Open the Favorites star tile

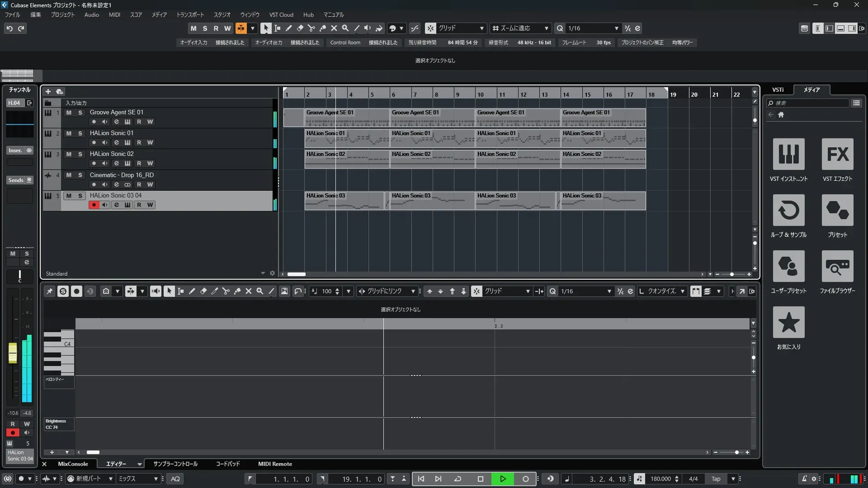[788, 322]
